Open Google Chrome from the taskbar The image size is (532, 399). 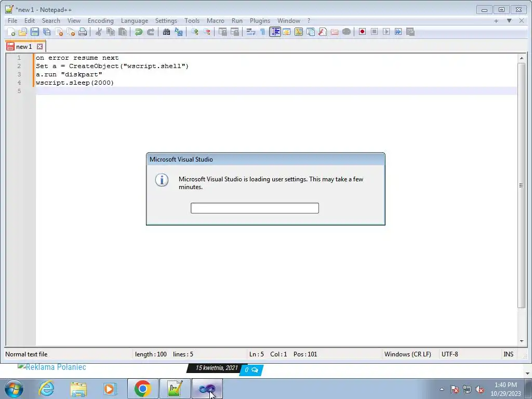tap(142, 389)
